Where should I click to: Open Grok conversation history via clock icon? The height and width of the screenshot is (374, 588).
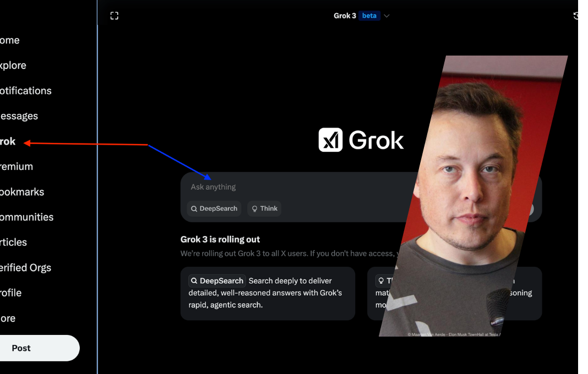pyautogui.click(x=576, y=15)
